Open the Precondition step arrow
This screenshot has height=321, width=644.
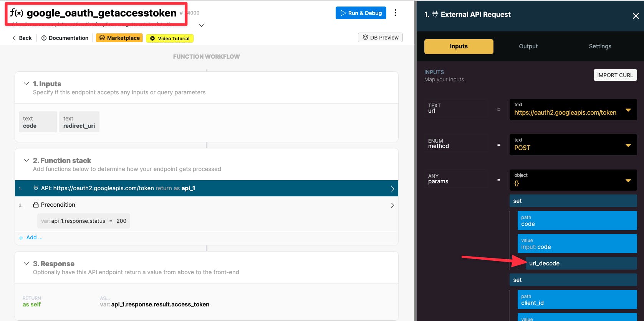point(392,205)
